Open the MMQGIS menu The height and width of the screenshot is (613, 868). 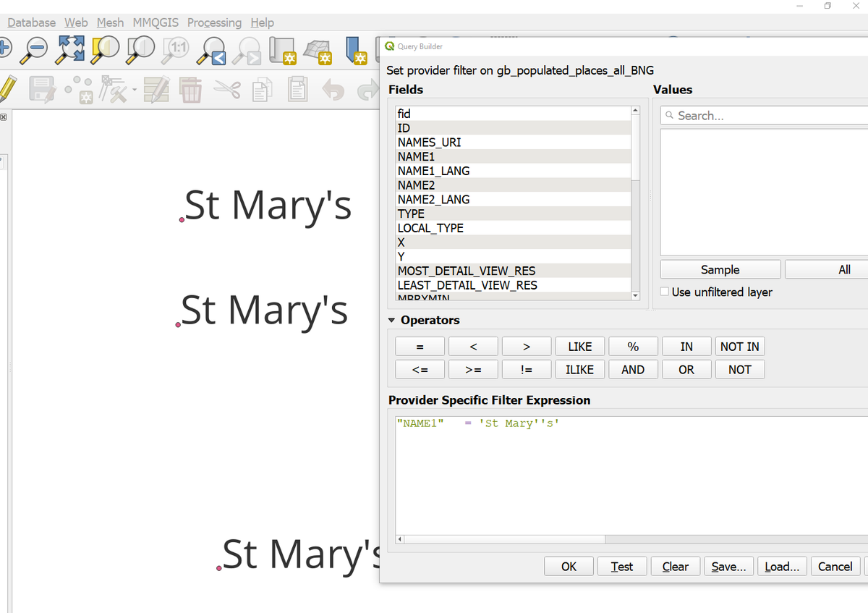click(x=155, y=22)
